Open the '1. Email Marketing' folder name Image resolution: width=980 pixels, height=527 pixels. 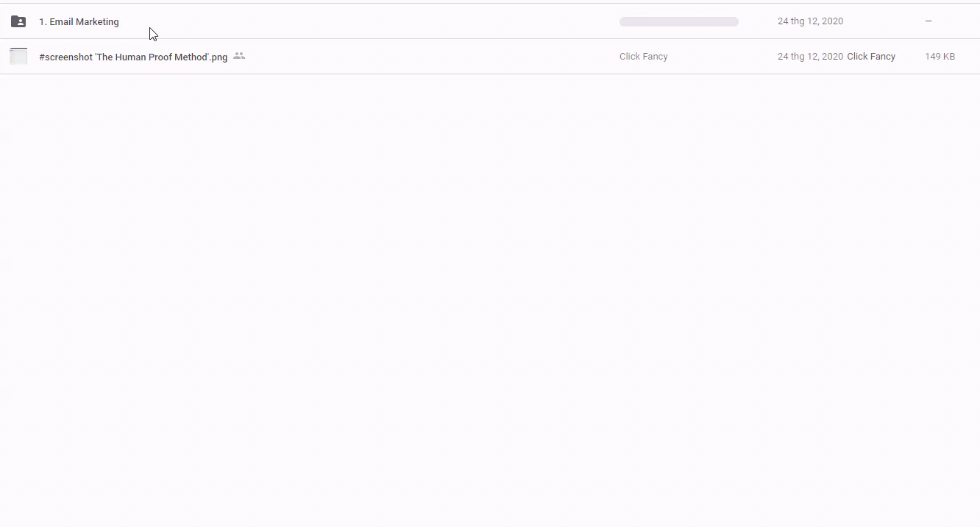tap(79, 22)
